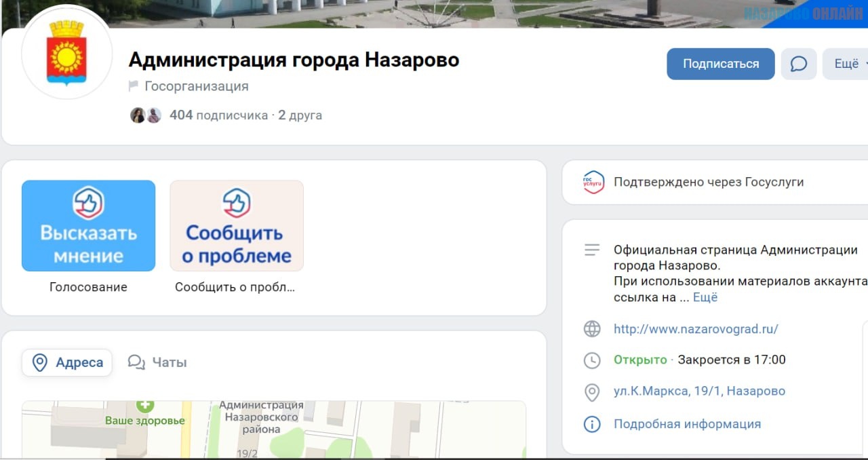The width and height of the screenshot is (868, 460).
Task: Click the globe website icon
Action: (x=592, y=329)
